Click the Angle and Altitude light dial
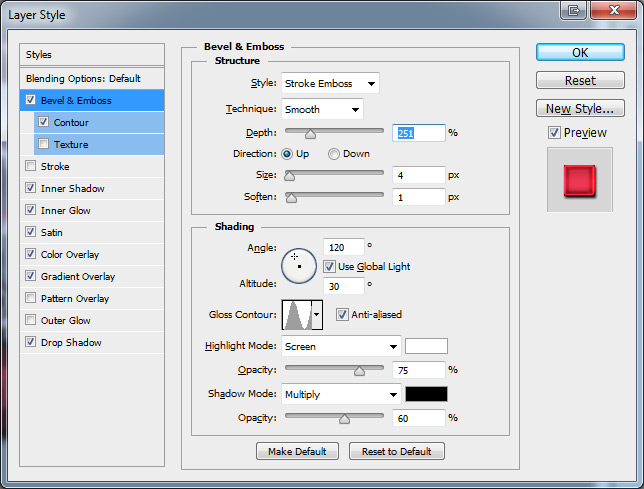The width and height of the screenshot is (644, 489). coord(299,265)
